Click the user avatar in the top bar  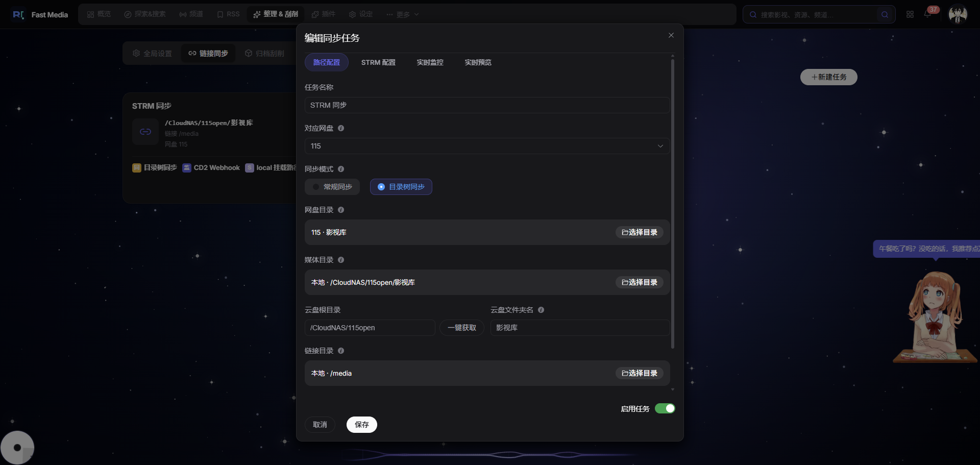point(958,14)
